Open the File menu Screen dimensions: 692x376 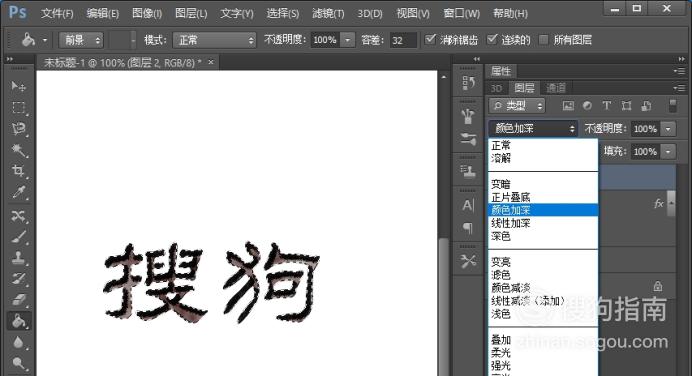click(57, 13)
